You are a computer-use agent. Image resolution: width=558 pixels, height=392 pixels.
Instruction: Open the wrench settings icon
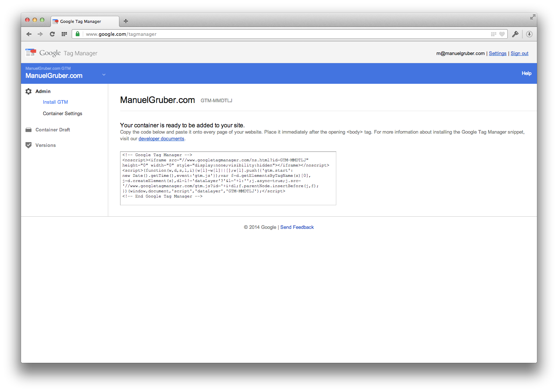point(515,34)
